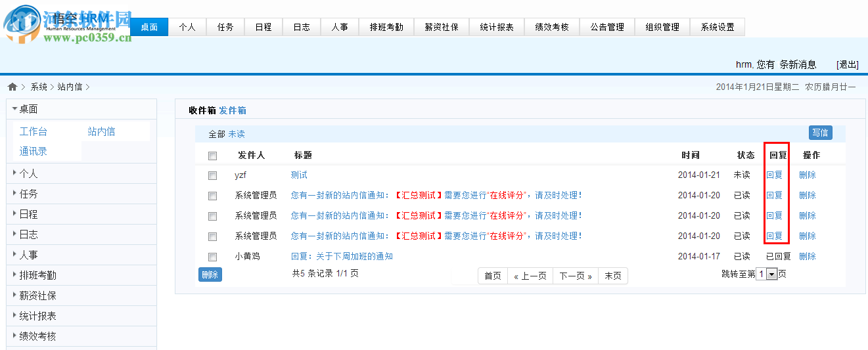Image resolution: width=868 pixels, height=350 pixels.
Task: Check the 小黄鸡 message row checkbox
Action: [x=212, y=257]
